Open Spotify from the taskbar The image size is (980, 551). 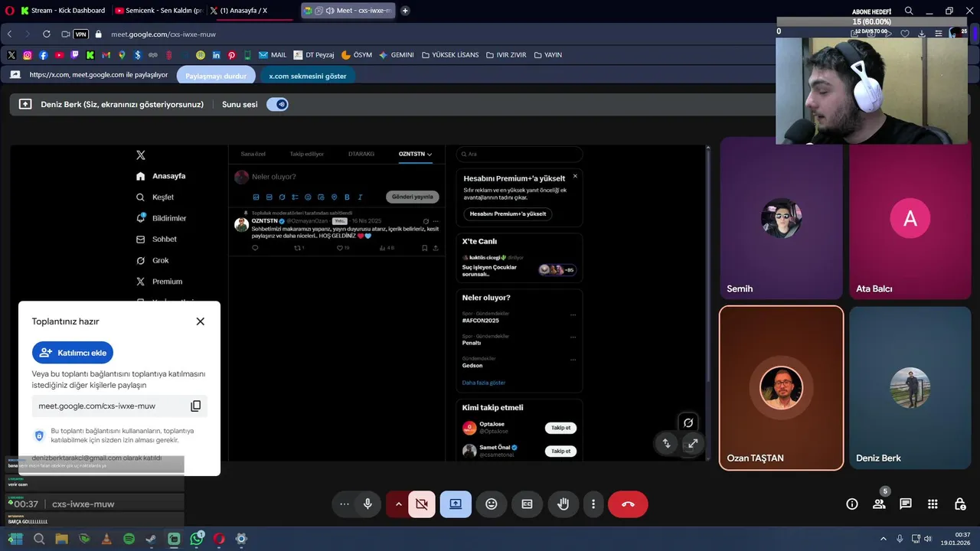[129, 539]
